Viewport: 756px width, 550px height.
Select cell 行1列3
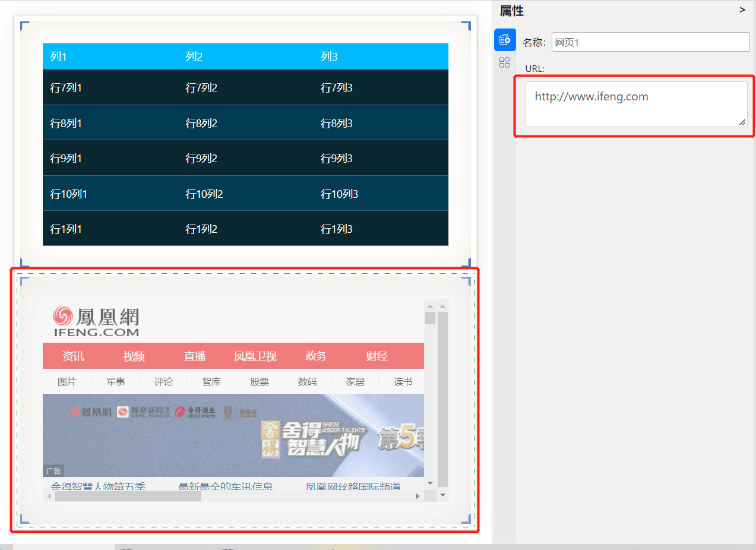(337, 229)
